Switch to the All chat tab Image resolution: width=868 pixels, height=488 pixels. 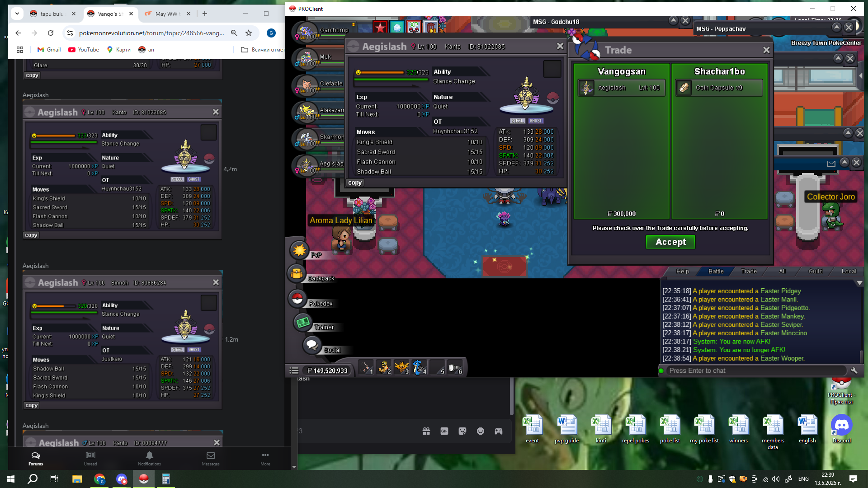click(783, 271)
